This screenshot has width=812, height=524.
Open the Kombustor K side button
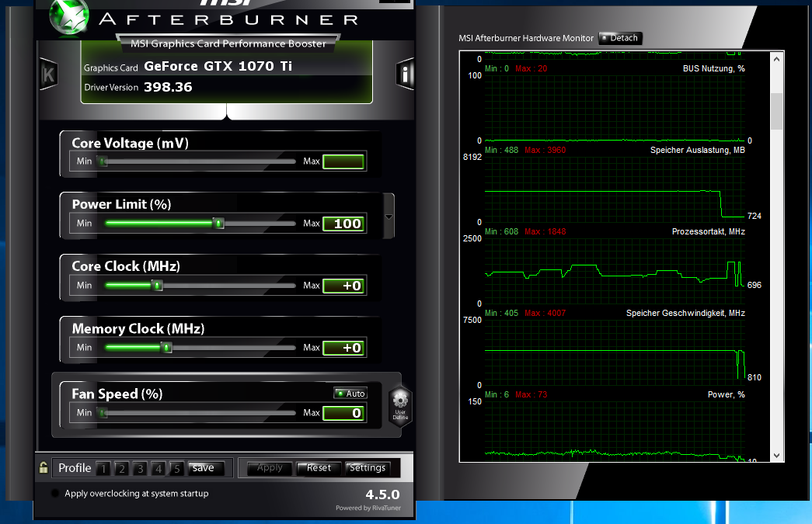tap(48, 75)
